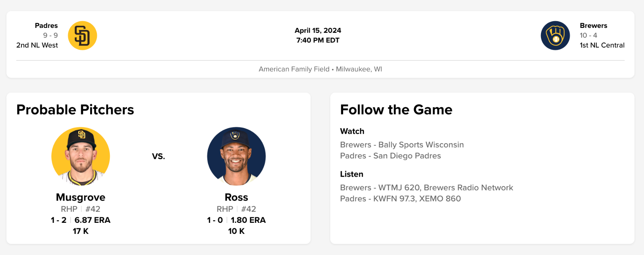Click the Probable Pitchers heading

tap(75, 110)
